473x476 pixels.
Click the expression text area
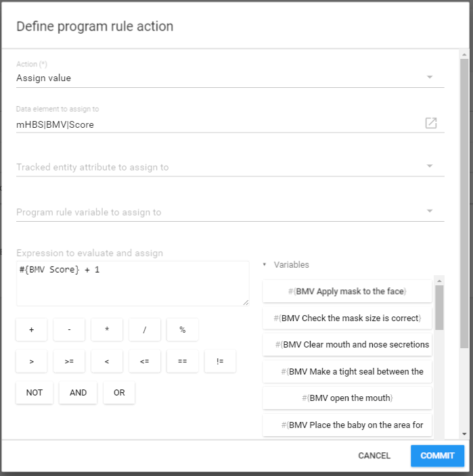tap(133, 283)
